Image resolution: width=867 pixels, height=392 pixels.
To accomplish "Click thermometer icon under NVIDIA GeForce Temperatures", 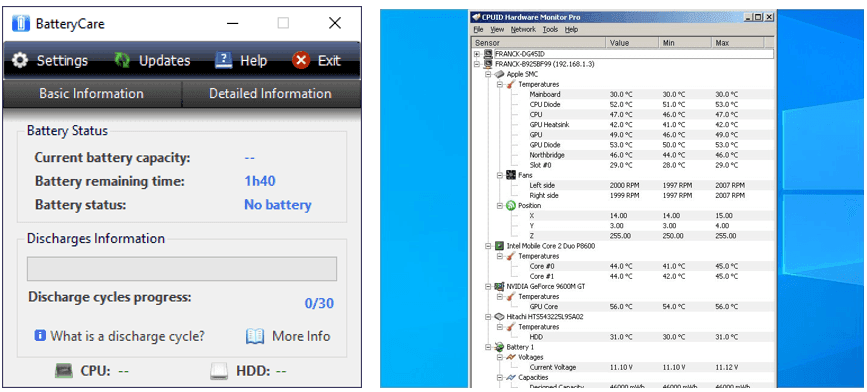I will point(510,296).
